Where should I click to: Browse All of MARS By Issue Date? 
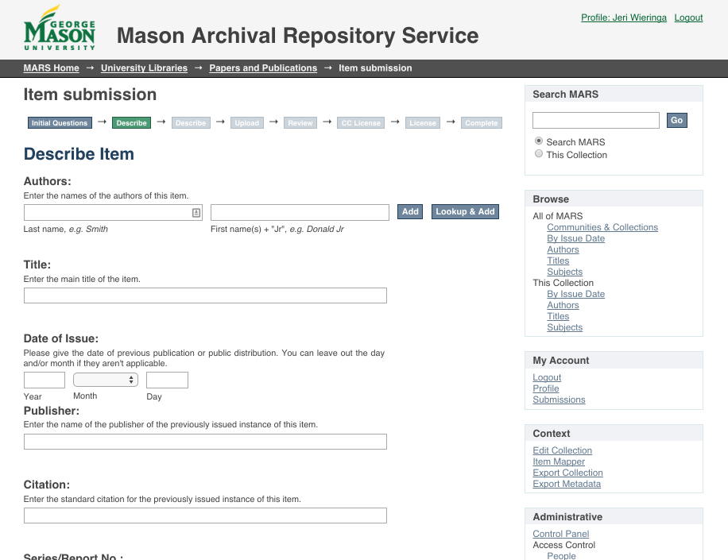[x=575, y=238]
